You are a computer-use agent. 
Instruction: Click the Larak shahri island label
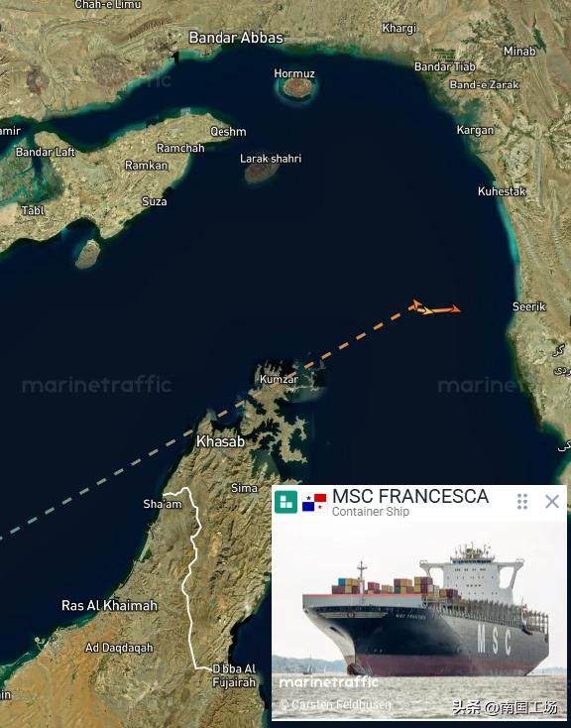271,159
